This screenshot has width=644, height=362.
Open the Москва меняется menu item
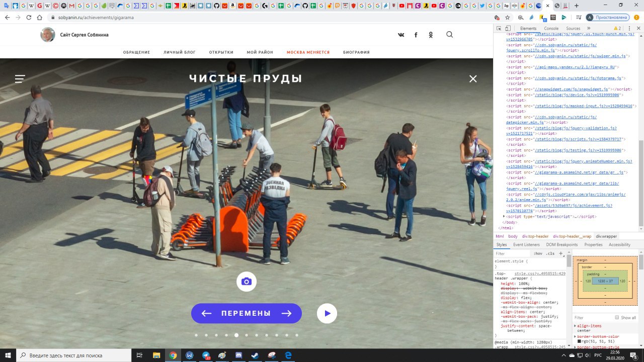point(308,52)
